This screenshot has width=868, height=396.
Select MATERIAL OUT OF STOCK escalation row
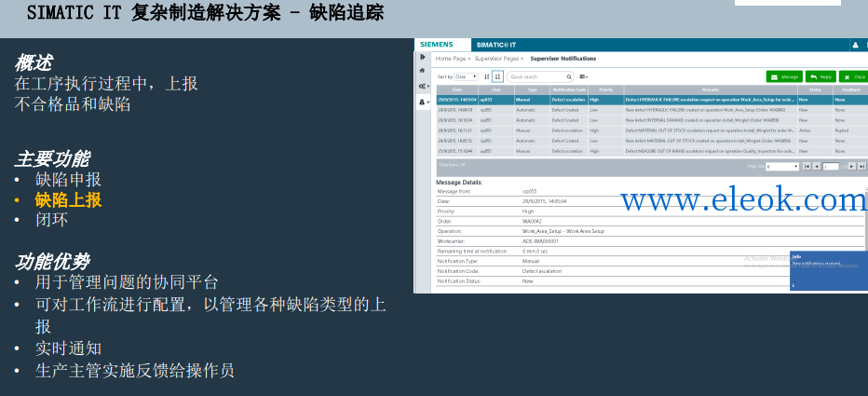tap(652, 130)
